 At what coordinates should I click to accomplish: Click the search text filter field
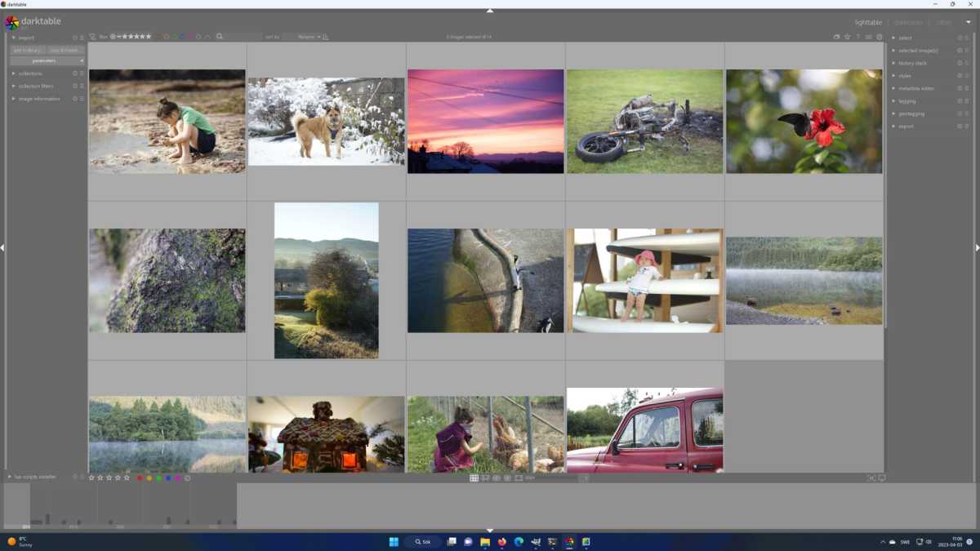point(243,37)
